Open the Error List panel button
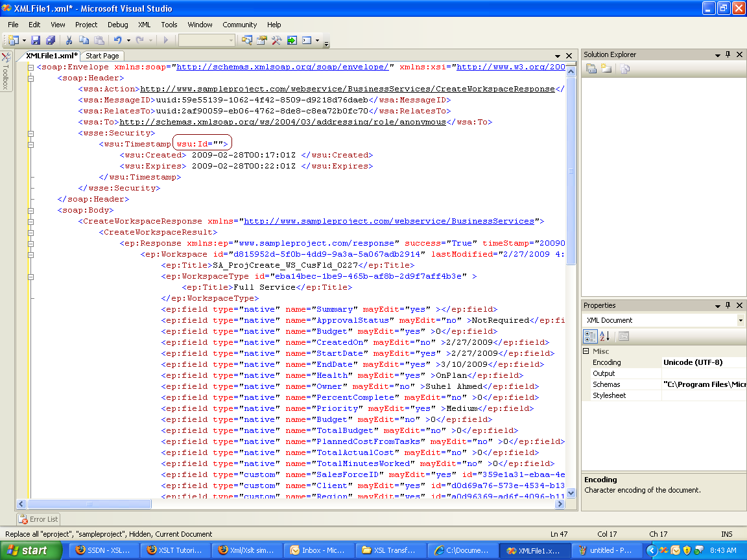This screenshot has height=560, width=747. point(39,519)
